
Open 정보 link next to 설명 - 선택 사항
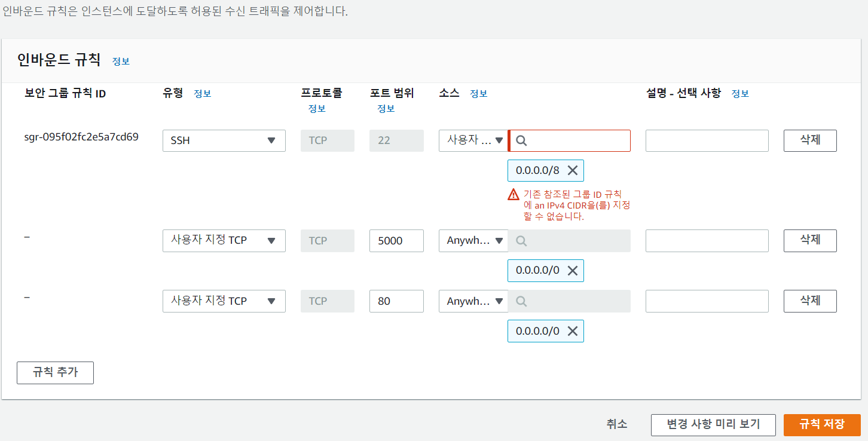point(740,94)
